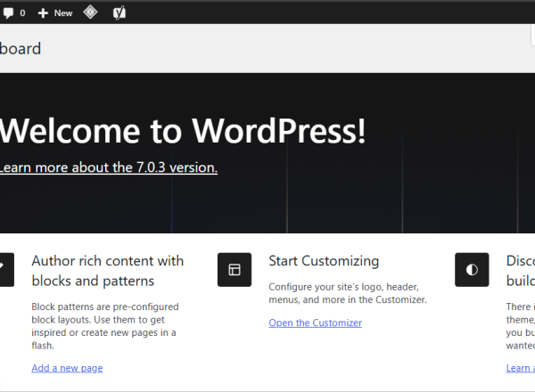Click 'Block patterns are pre-configured' description text

click(104, 326)
